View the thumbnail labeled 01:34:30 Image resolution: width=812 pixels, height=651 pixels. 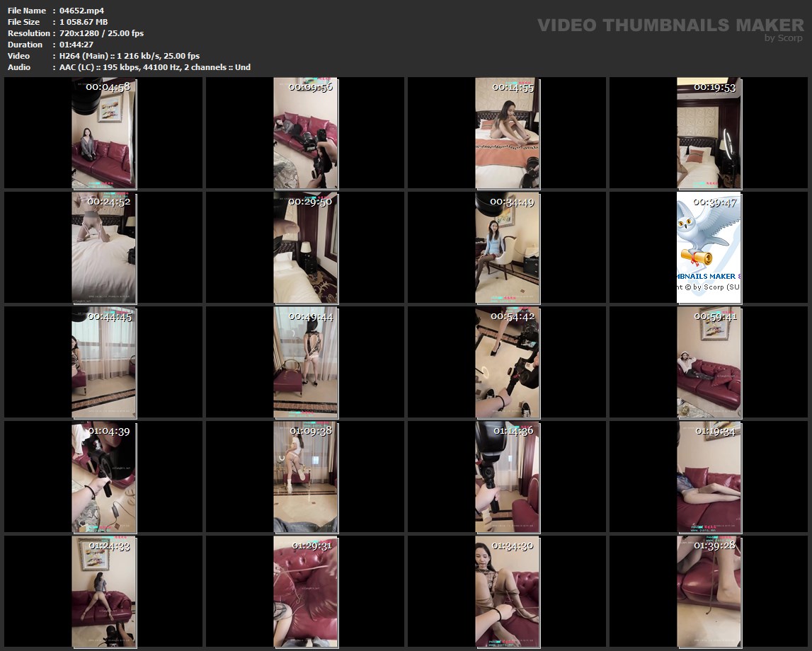click(507, 592)
